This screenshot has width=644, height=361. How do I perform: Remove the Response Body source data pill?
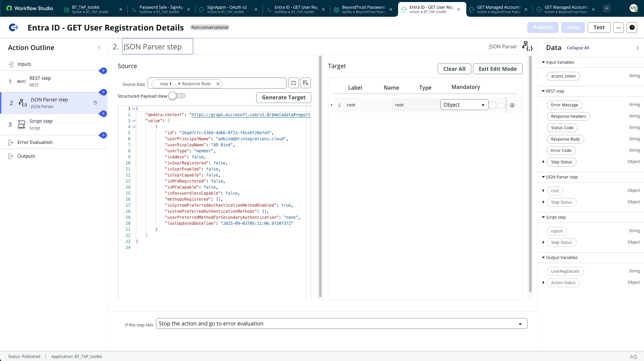[x=218, y=84]
